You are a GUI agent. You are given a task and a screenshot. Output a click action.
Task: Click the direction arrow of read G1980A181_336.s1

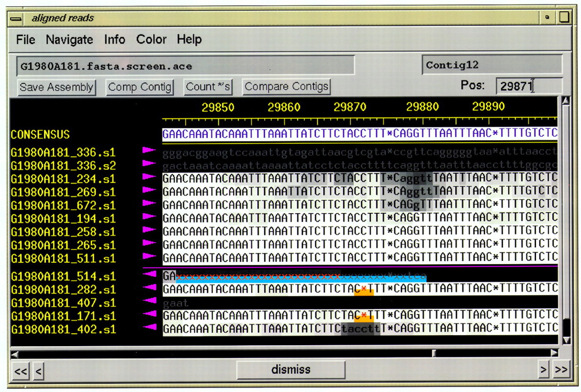coord(149,150)
